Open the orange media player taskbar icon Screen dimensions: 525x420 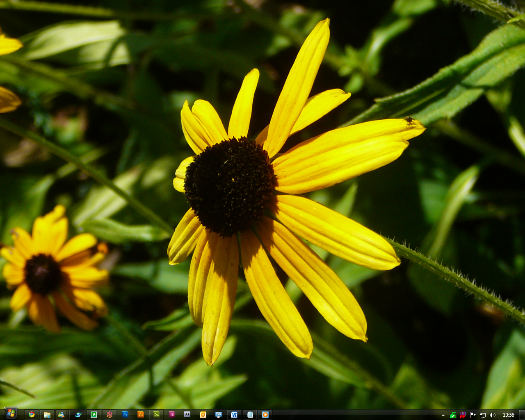tap(265, 415)
